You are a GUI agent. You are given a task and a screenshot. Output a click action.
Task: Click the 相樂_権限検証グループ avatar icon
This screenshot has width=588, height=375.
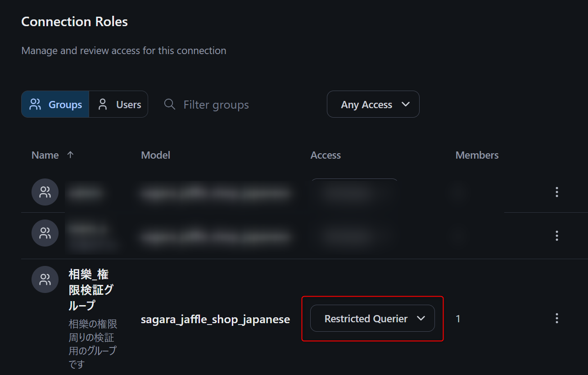click(45, 279)
